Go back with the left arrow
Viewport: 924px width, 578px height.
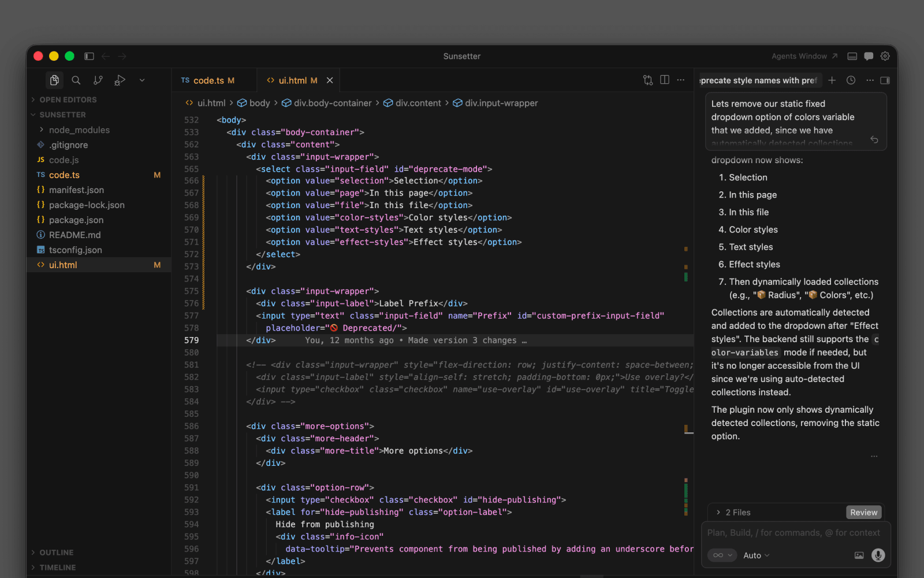tap(106, 56)
